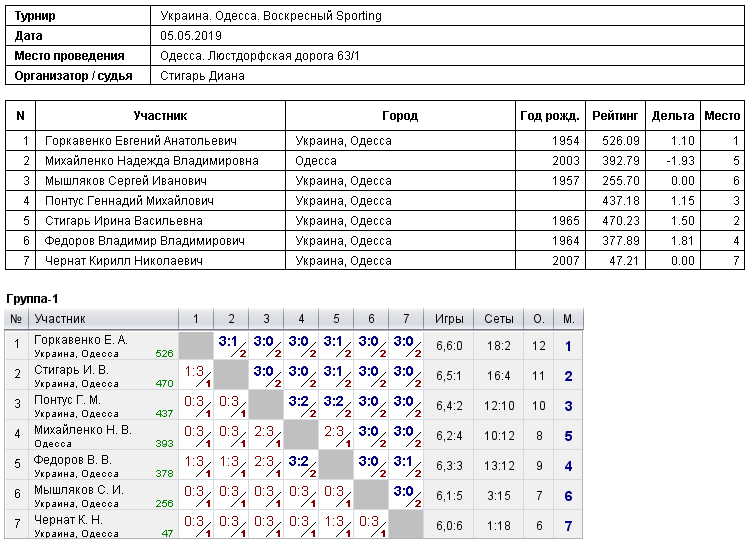Click the Игры column header in group table

click(449, 319)
